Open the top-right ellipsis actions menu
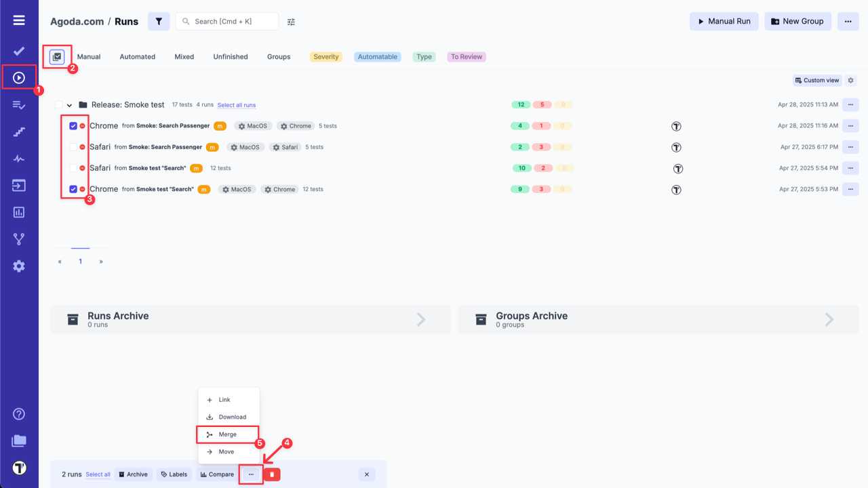The width and height of the screenshot is (868, 488). (x=847, y=21)
